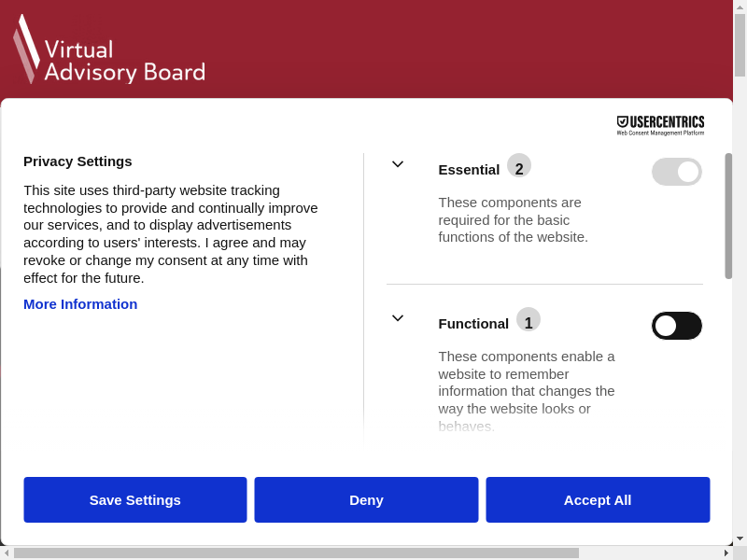Click the horizontal scroll-right arrow
Viewport: 747px width, 560px height.
pos(726,553)
